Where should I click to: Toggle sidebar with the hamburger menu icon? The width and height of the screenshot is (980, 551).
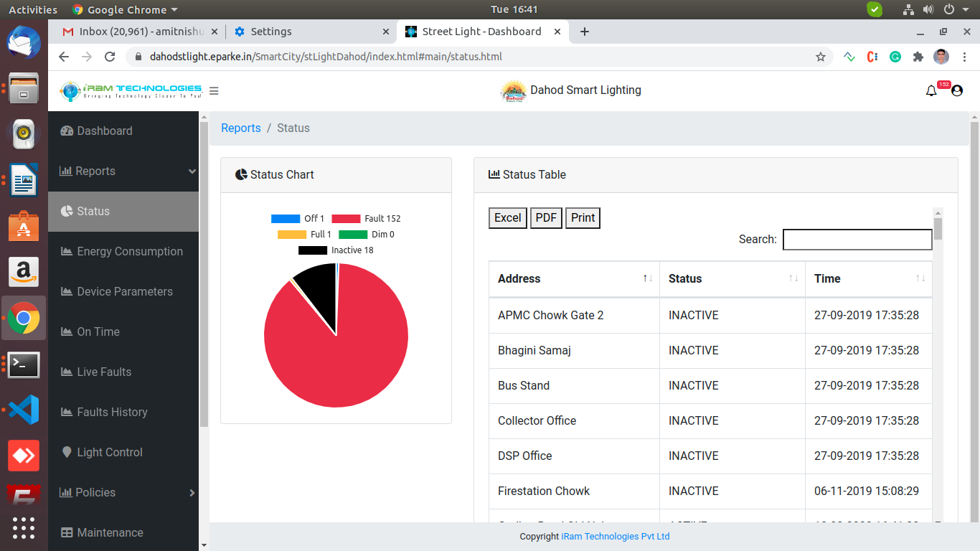click(214, 91)
